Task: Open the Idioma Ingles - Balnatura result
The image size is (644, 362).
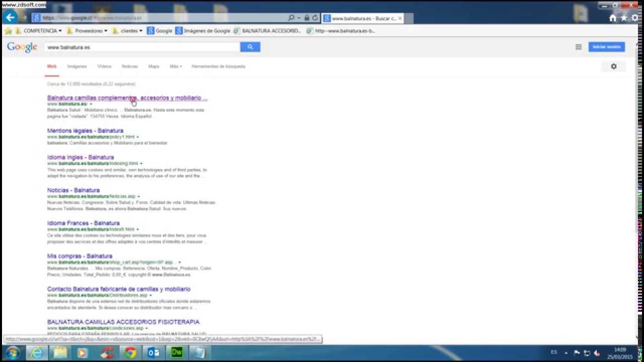Action: pyautogui.click(x=80, y=157)
